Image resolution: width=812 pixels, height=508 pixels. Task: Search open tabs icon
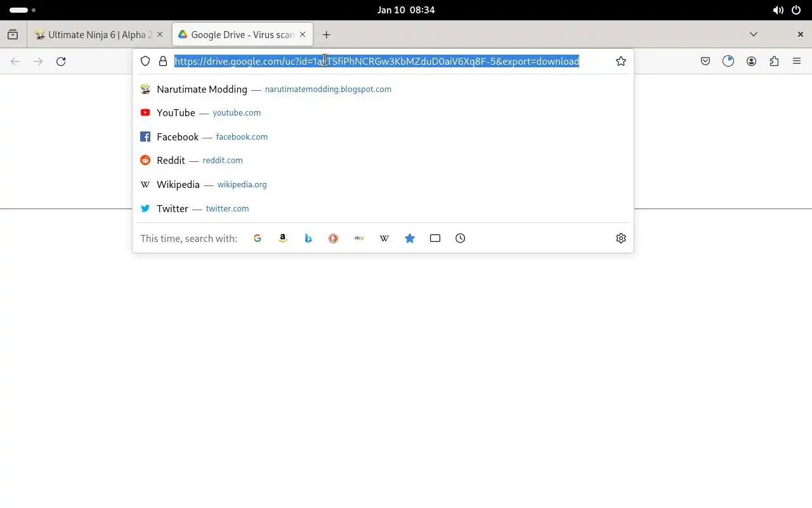coord(435,238)
